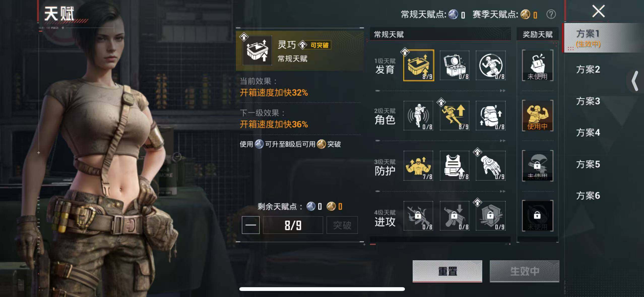Select the body armor vest talent
The height and width of the screenshot is (297, 644).
coord(455,166)
